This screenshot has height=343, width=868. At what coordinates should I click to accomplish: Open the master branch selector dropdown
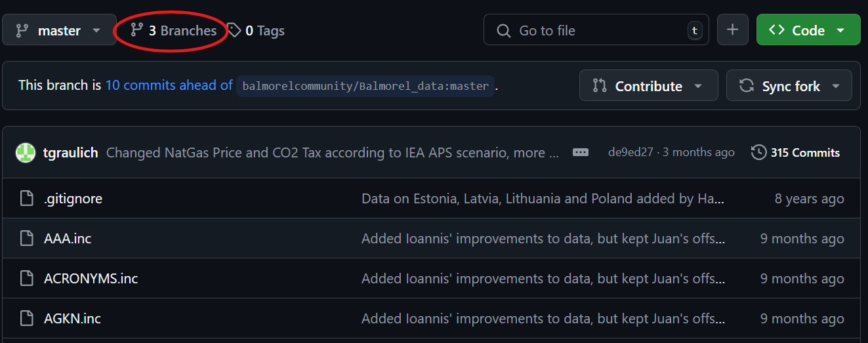pos(59,30)
